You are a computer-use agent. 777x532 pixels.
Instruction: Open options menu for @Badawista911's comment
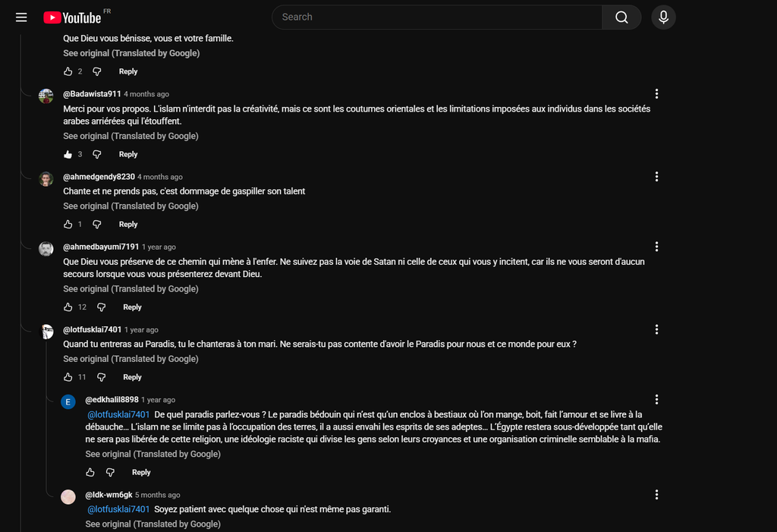point(656,94)
